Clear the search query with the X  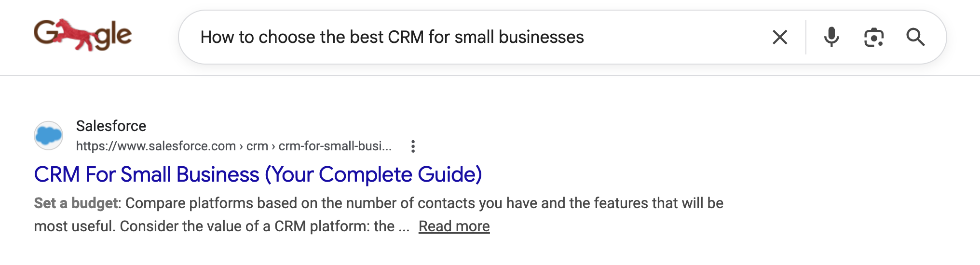(779, 37)
